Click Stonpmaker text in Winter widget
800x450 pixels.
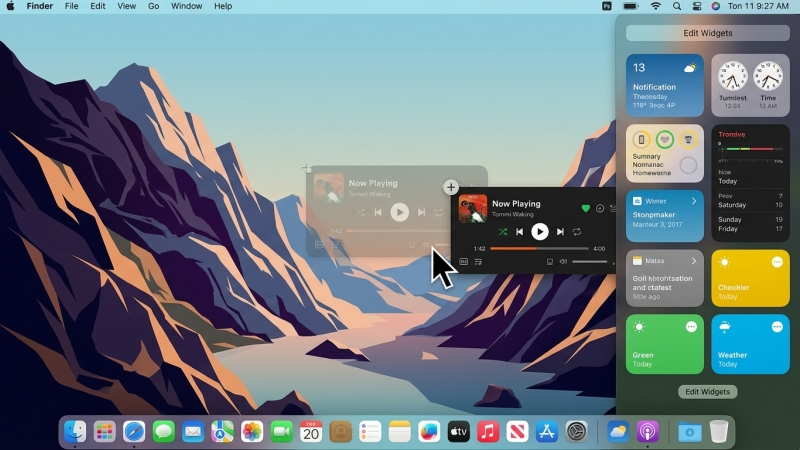click(x=654, y=215)
